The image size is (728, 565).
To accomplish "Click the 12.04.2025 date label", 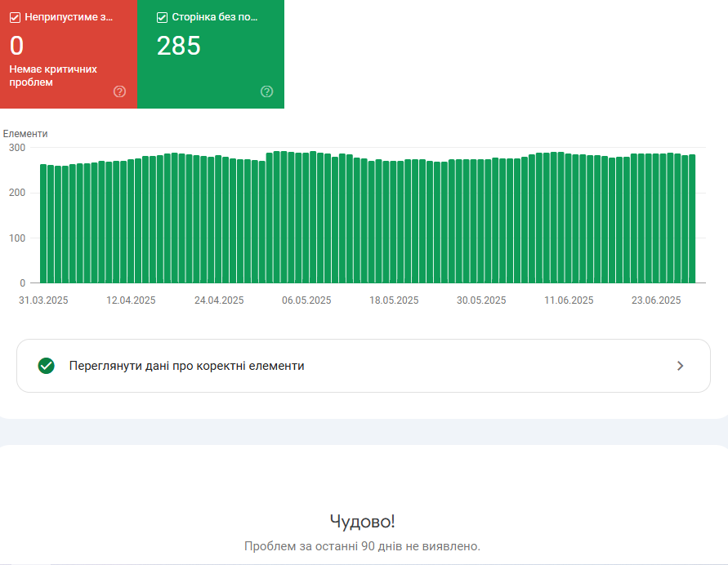I will point(131,300).
